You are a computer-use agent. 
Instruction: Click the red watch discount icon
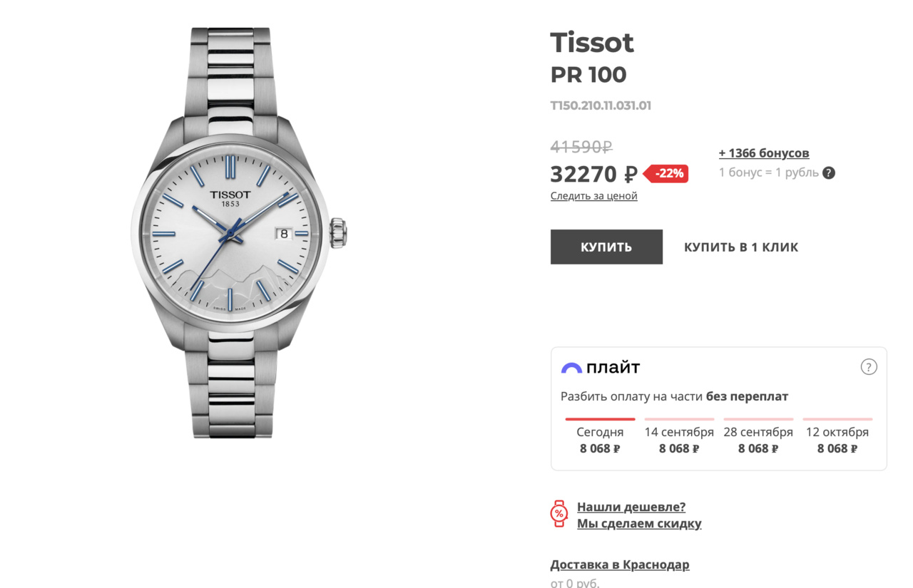click(x=558, y=514)
